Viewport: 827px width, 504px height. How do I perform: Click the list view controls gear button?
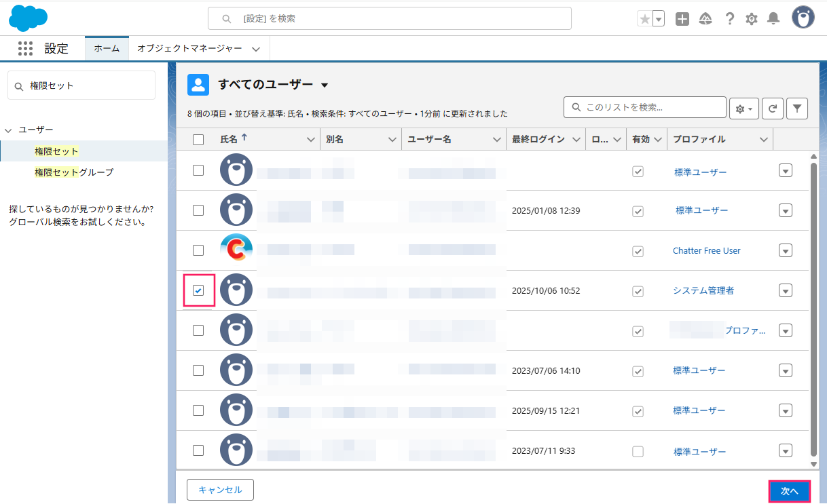(744, 109)
